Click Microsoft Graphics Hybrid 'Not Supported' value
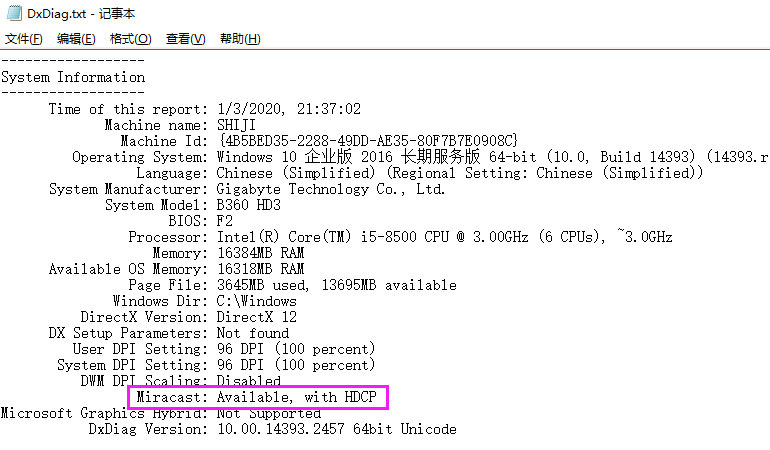The width and height of the screenshot is (770, 450). [269, 413]
